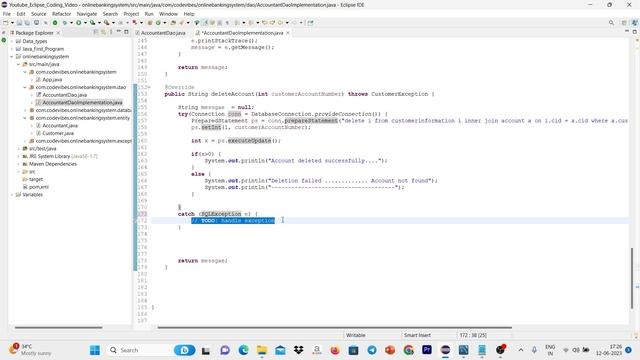Click the editor vertical scrollbar thumb
This screenshot has height=360, width=640.
[x=632, y=278]
